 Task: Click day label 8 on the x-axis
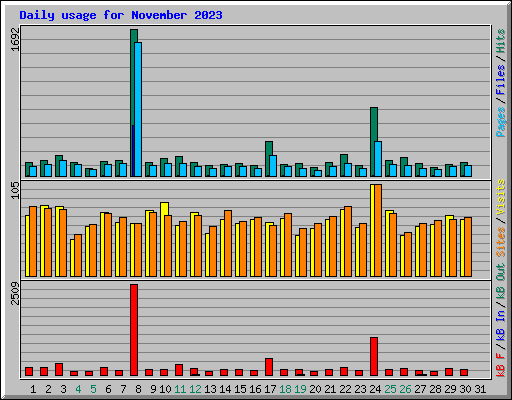(x=138, y=389)
